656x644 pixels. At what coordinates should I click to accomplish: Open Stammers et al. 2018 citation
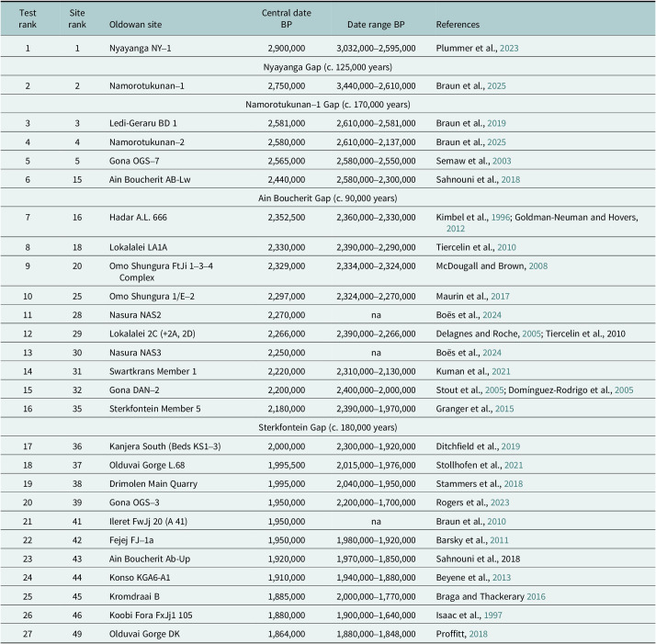click(514, 484)
